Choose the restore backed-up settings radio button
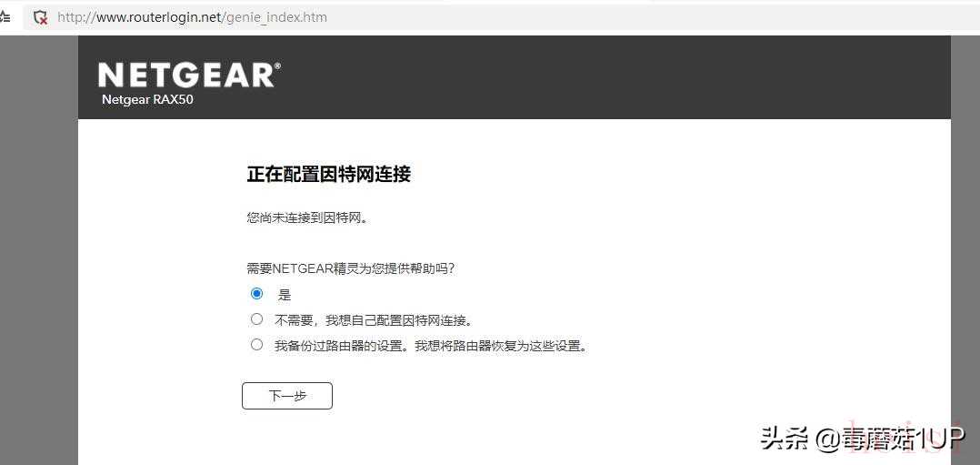Image resolution: width=980 pixels, height=465 pixels. [x=256, y=345]
